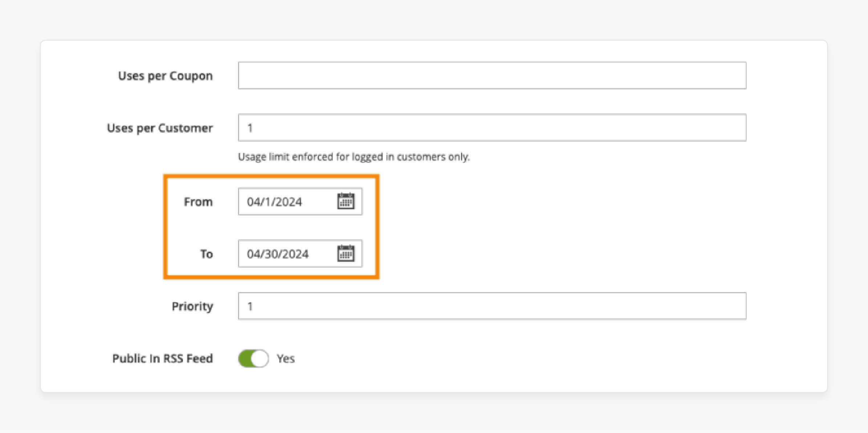Focus the To date field showing 04/30/2024
The width and height of the screenshot is (868, 433).
(300, 254)
